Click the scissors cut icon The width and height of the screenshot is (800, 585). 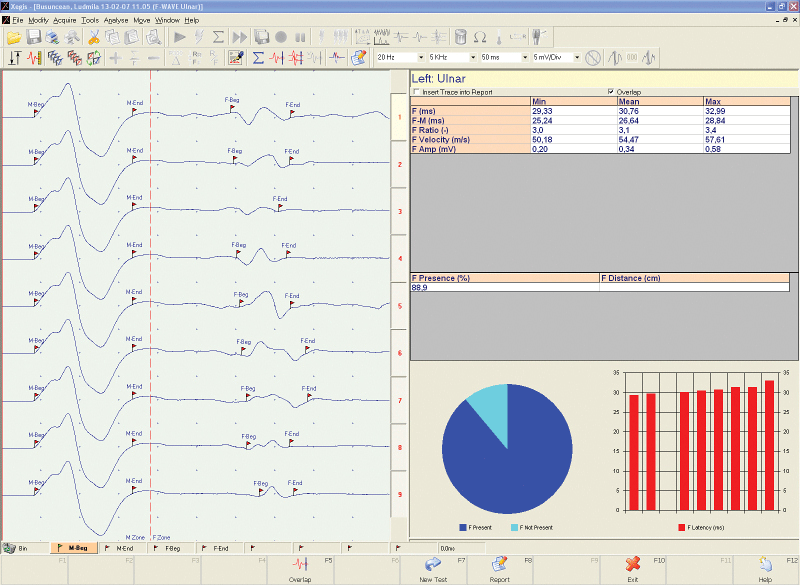(x=93, y=37)
